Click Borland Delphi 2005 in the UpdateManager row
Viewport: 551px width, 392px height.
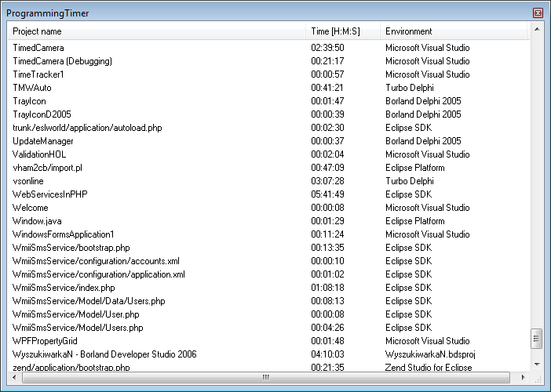(x=423, y=141)
